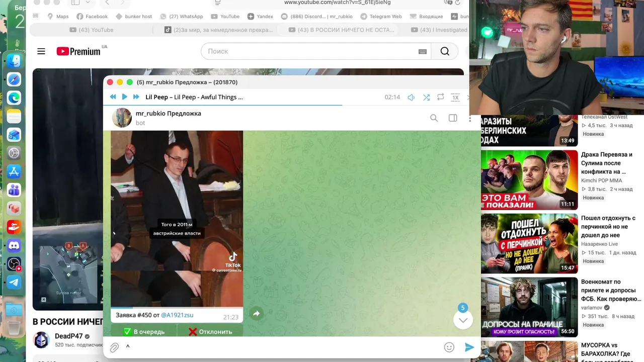Switch to the (43) YouTube tab
The height and width of the screenshot is (362, 644).
(91, 30)
